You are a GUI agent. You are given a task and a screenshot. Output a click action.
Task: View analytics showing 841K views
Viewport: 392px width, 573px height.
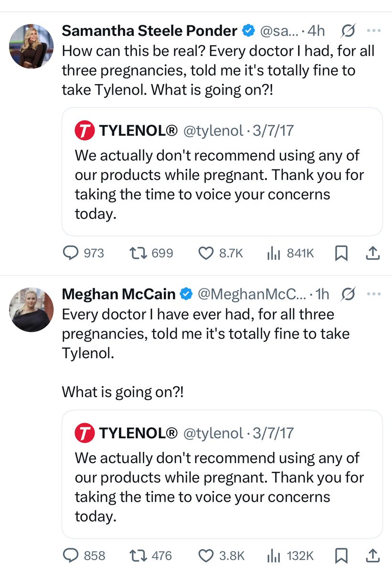point(273,253)
